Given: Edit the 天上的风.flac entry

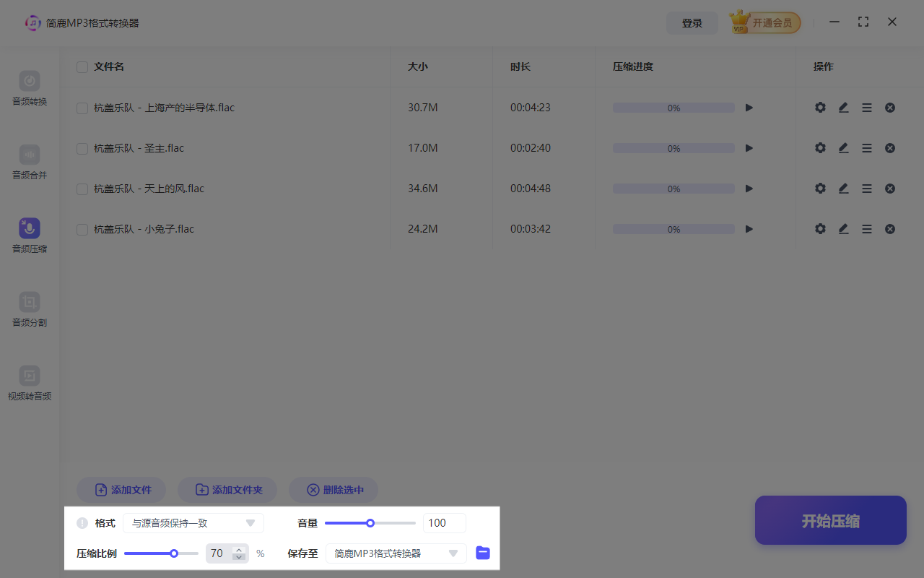Looking at the screenshot, I should pos(843,189).
